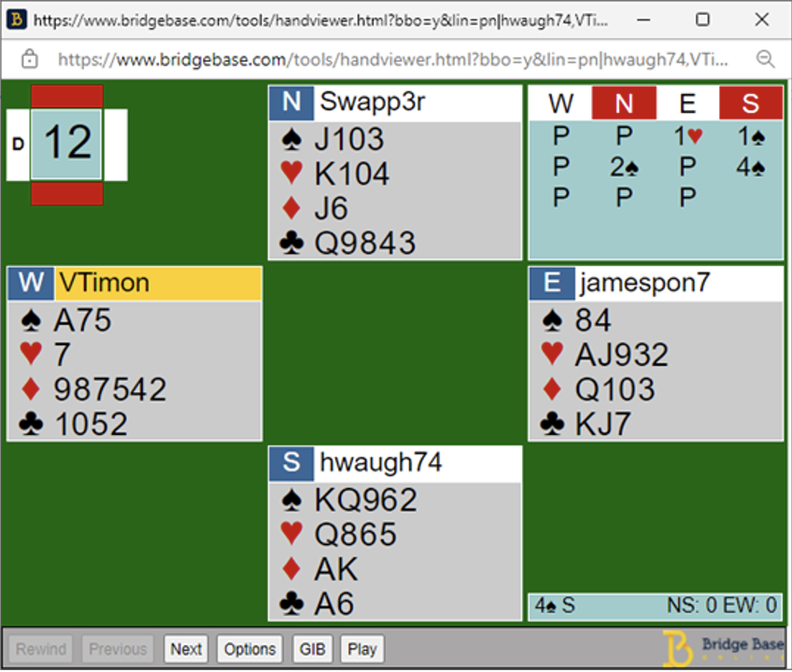Viewport: 792px width, 672px height.
Task: Click the spade symbol in North's hand
Action: (x=292, y=139)
